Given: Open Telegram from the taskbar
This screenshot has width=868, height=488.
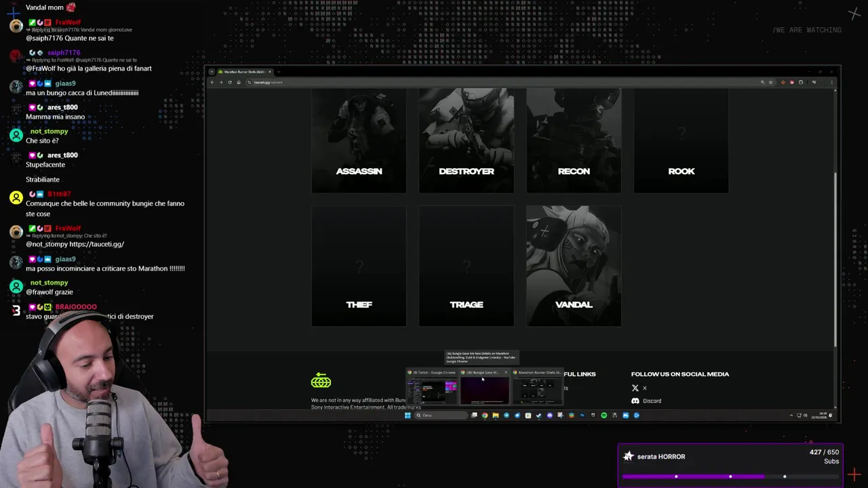Looking at the screenshot, I should [507, 415].
